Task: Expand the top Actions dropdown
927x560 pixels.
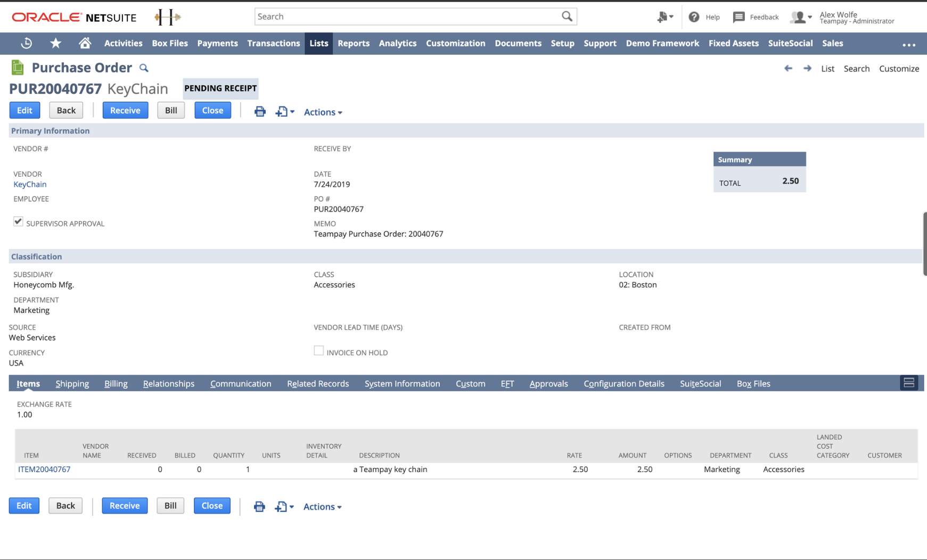Action: click(x=323, y=112)
